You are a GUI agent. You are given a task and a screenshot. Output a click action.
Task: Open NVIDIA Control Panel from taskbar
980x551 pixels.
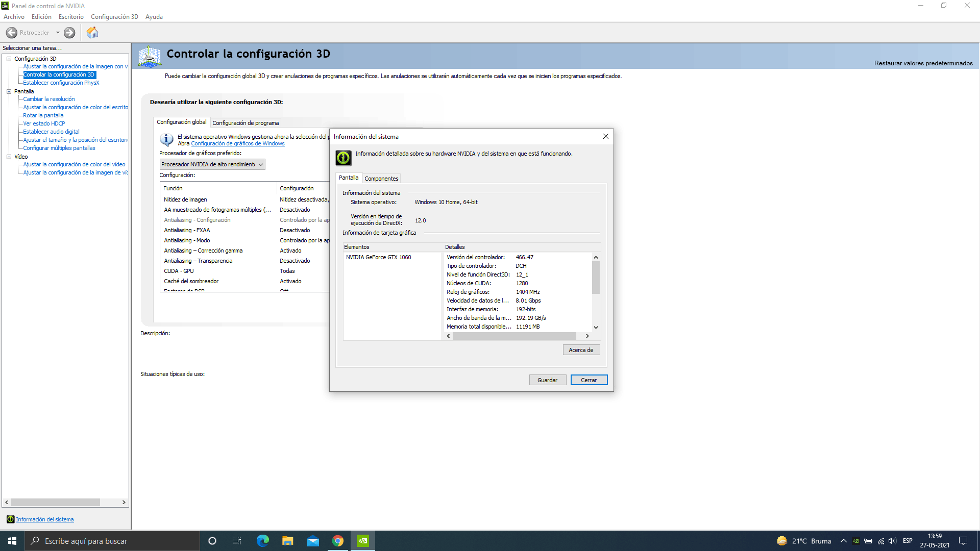[x=363, y=541]
